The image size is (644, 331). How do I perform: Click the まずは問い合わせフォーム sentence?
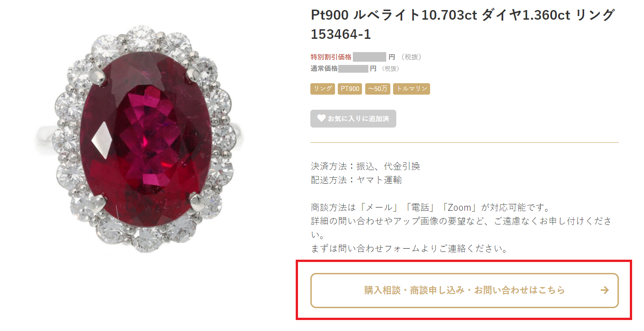tap(410, 249)
